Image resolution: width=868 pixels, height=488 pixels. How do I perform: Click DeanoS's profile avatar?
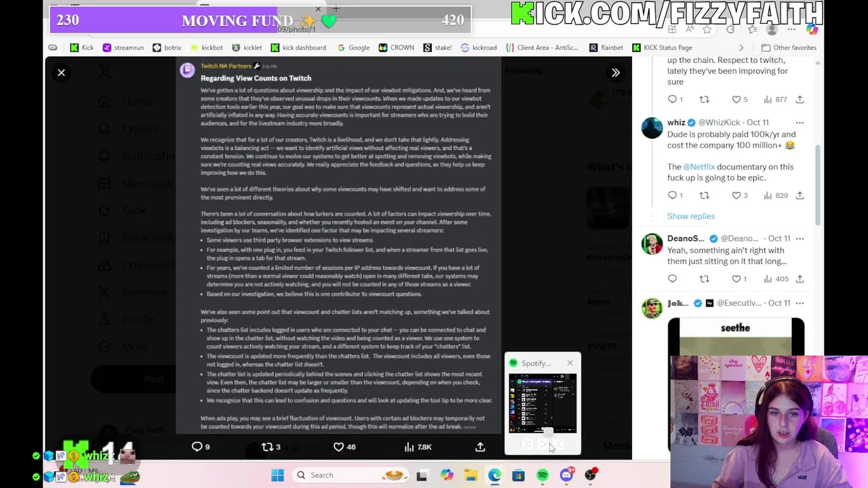coord(652,244)
